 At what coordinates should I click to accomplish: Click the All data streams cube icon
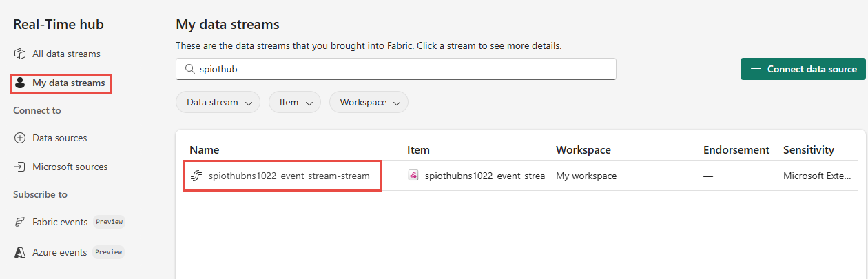pyautogui.click(x=20, y=54)
